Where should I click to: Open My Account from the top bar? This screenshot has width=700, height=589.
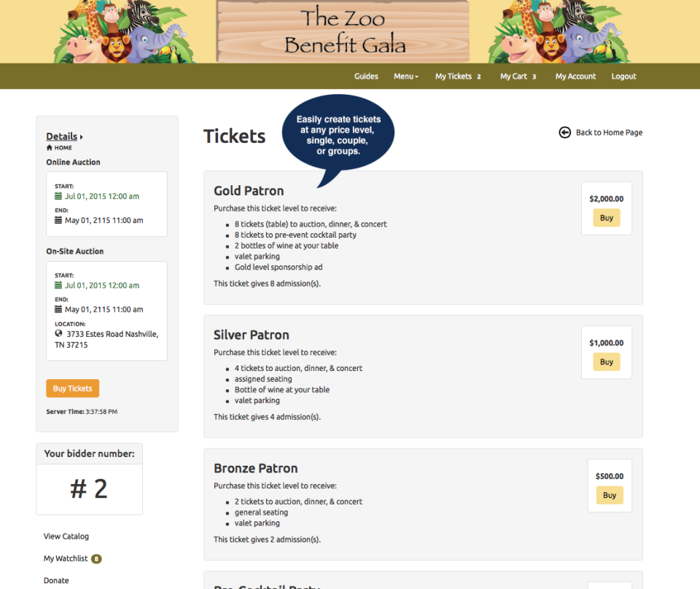click(x=575, y=76)
